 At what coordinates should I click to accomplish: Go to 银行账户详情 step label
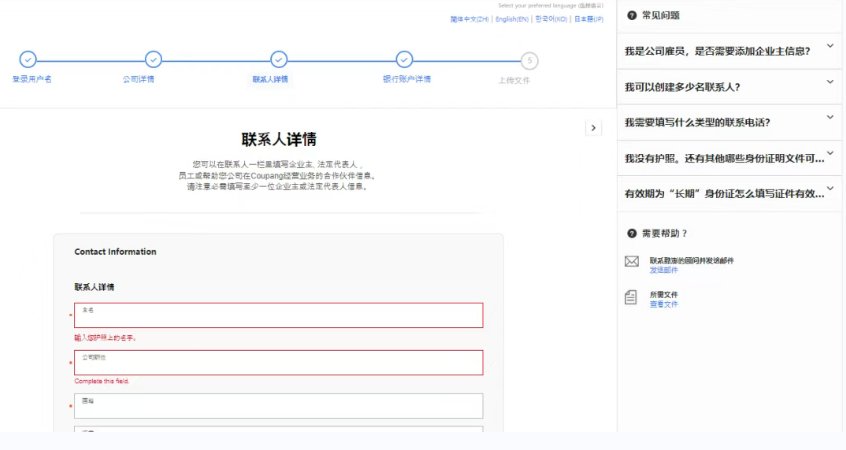[x=407, y=79]
